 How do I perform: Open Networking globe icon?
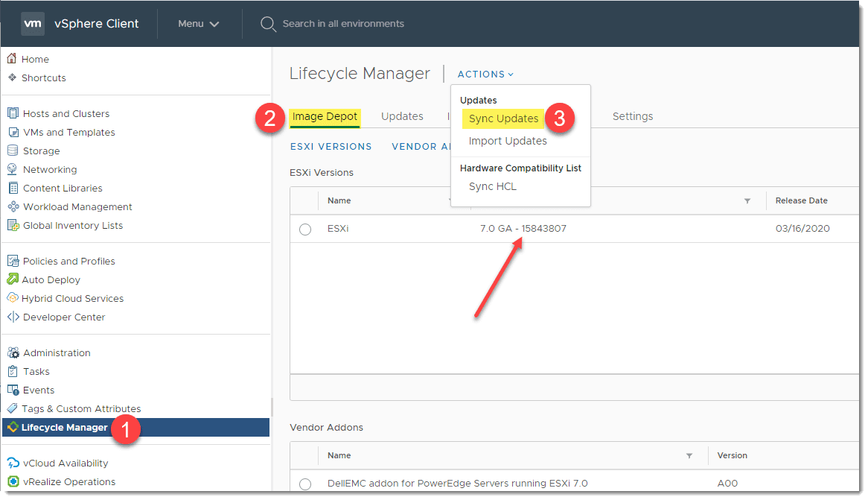(12, 169)
